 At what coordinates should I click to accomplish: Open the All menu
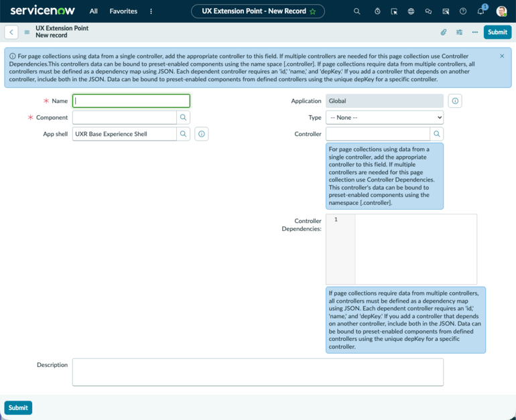coord(93,11)
